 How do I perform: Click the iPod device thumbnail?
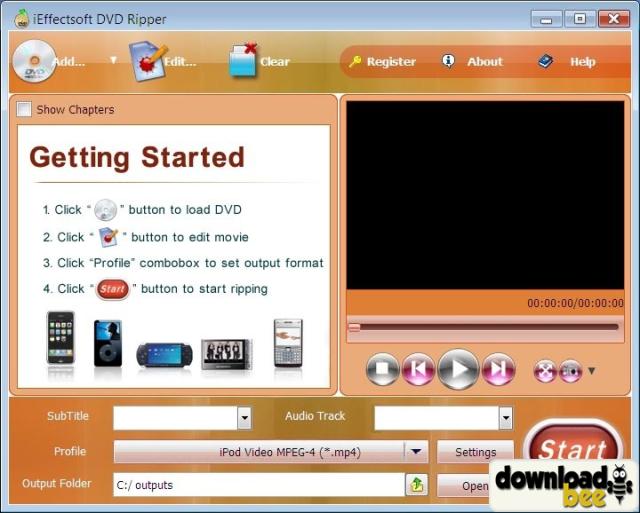pos(108,343)
